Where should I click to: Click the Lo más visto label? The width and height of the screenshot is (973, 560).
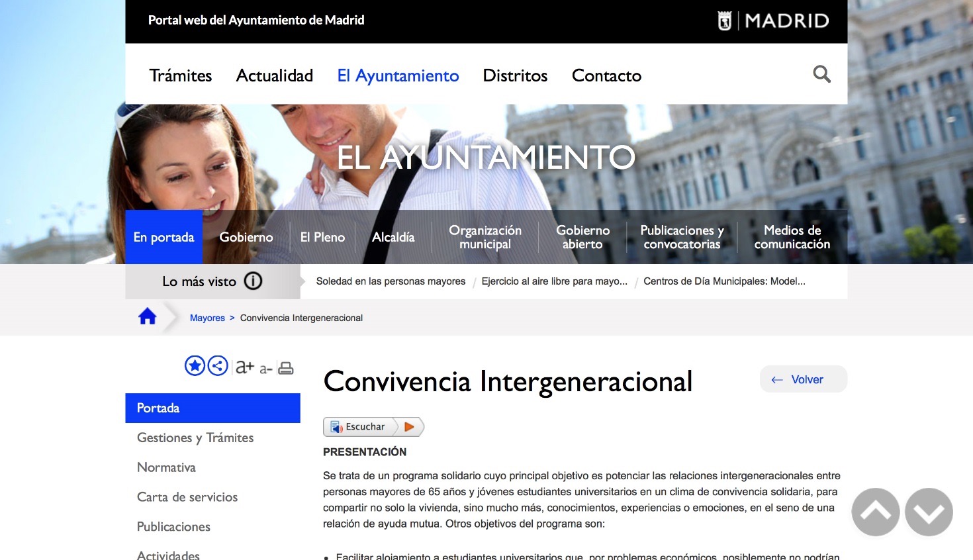tap(199, 281)
